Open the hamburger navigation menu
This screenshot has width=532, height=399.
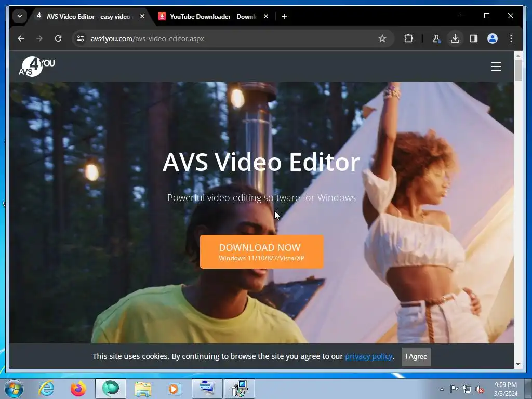(x=496, y=66)
